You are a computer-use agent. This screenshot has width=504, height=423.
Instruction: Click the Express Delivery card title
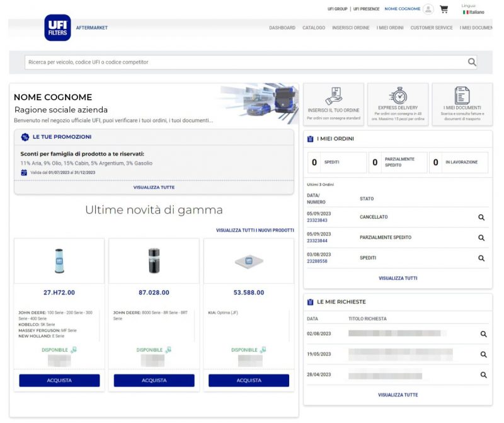click(398, 108)
